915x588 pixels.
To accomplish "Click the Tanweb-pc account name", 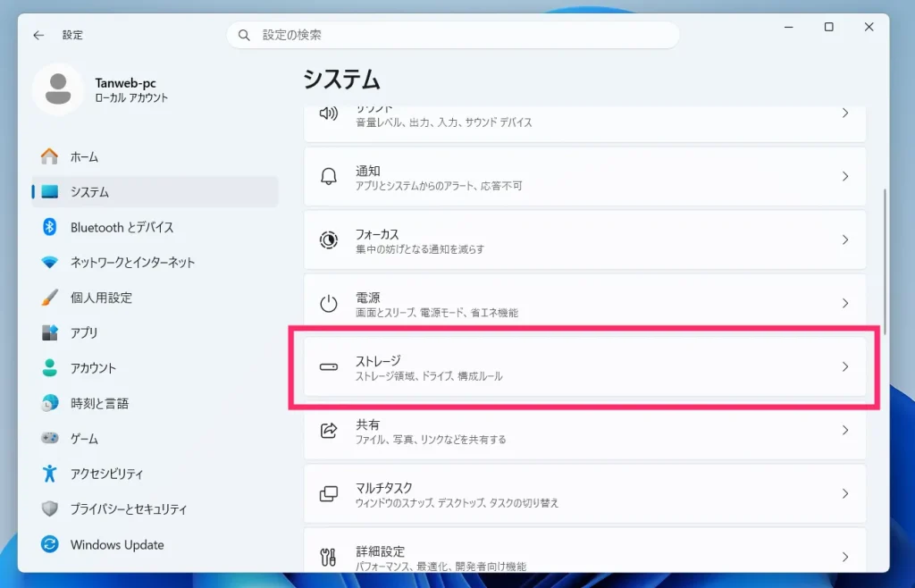I will tap(125, 83).
